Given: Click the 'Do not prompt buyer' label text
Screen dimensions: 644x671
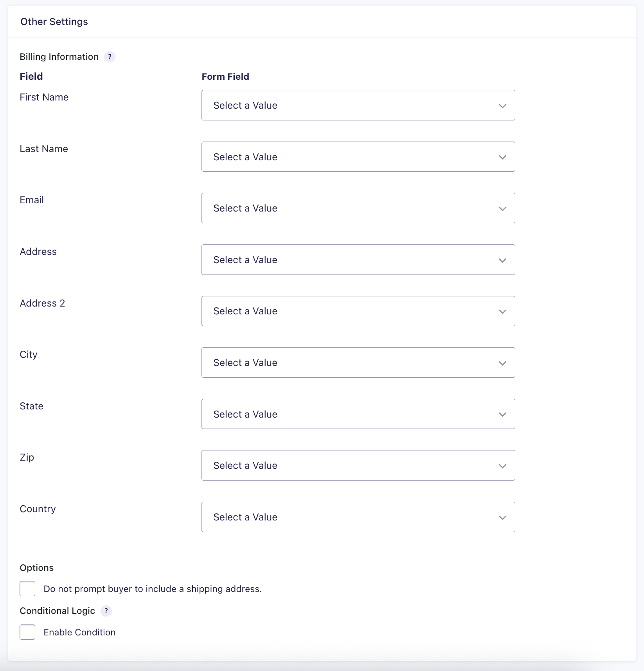Looking at the screenshot, I should point(153,589).
